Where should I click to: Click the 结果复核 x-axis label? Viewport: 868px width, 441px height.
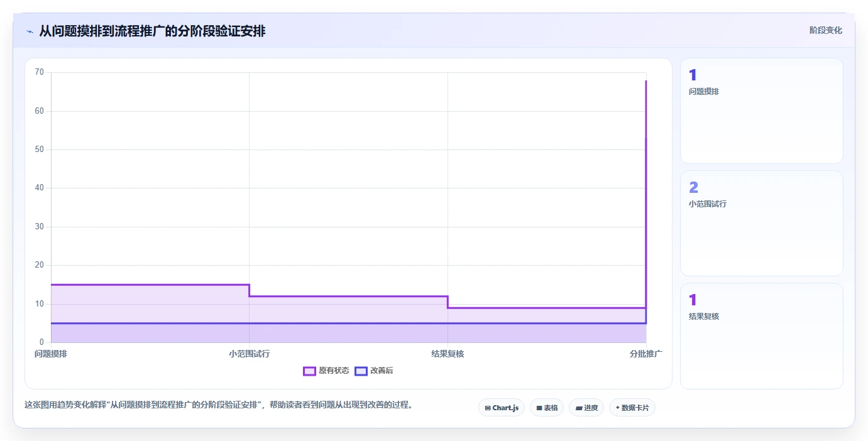point(448,354)
